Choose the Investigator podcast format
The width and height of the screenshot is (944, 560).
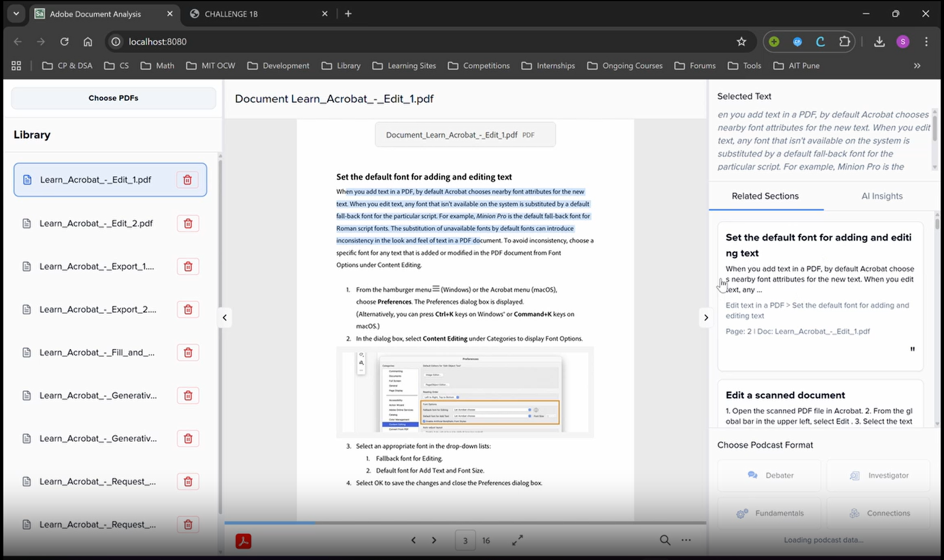click(878, 475)
